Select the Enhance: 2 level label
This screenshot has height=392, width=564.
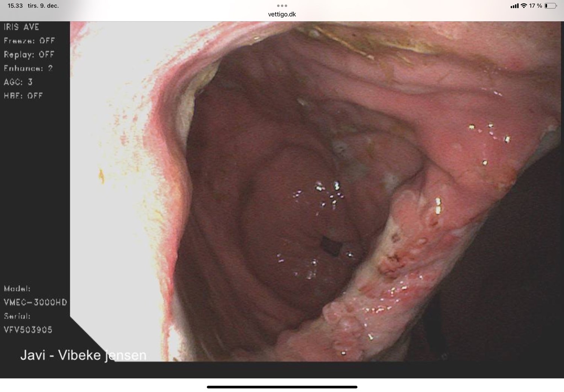click(28, 68)
